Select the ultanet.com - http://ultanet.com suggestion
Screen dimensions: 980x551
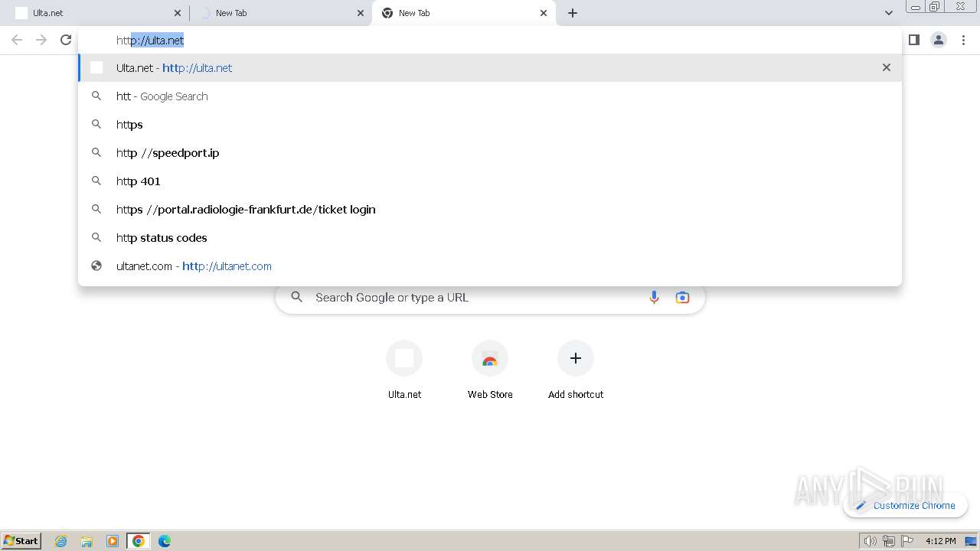click(x=490, y=266)
